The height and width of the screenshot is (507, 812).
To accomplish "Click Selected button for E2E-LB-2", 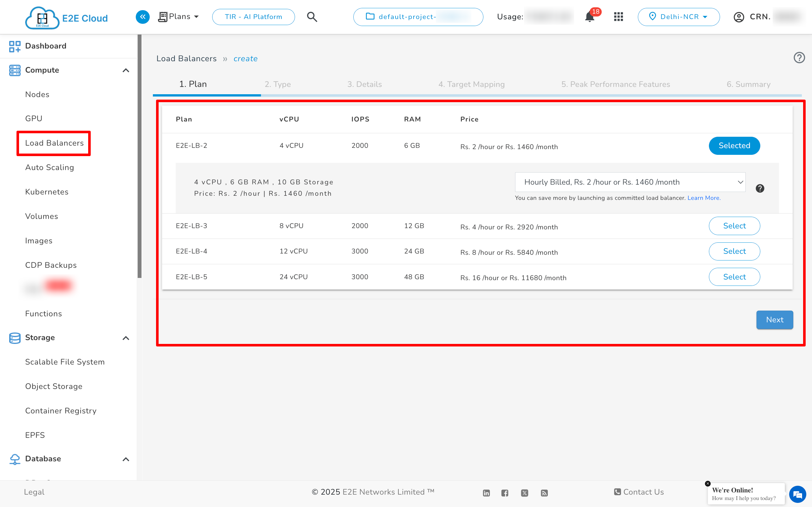I will click(x=734, y=146).
